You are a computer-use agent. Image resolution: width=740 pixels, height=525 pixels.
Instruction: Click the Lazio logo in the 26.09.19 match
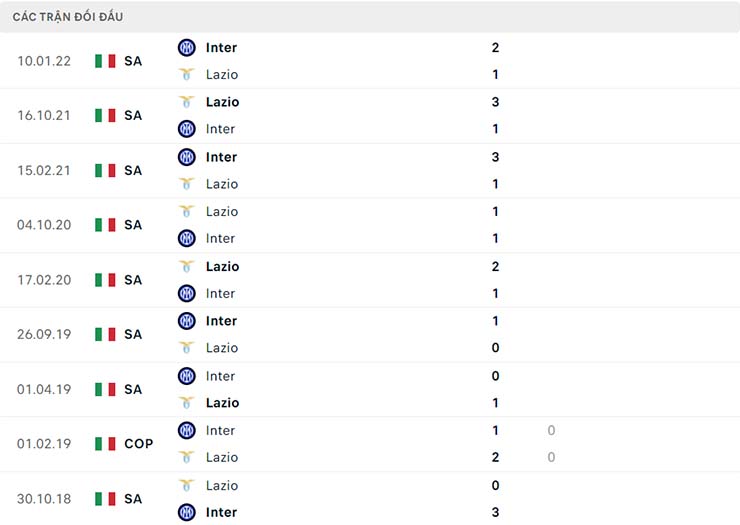[x=186, y=348]
